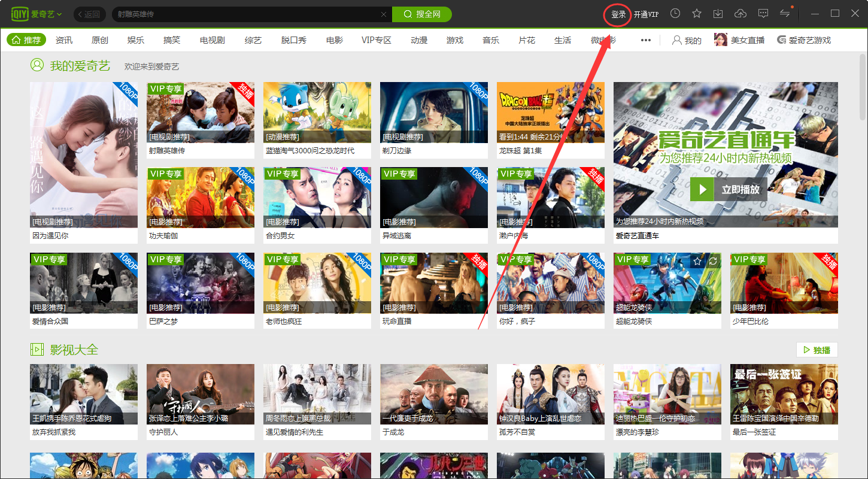Open the 合约男女 movie thumbnail
868x479 pixels.
click(x=317, y=198)
